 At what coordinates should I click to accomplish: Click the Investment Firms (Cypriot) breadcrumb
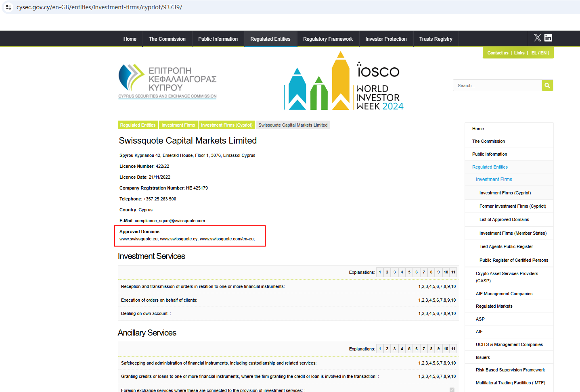click(x=226, y=125)
